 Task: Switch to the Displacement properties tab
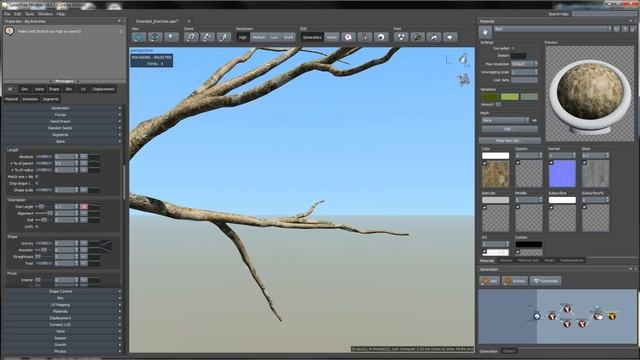click(104, 89)
